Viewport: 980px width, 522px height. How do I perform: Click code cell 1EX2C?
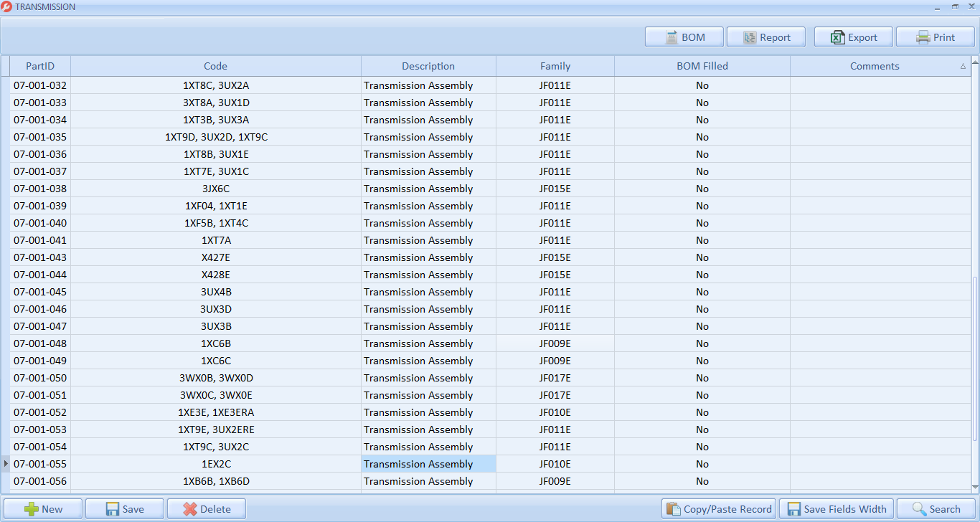tap(216, 464)
